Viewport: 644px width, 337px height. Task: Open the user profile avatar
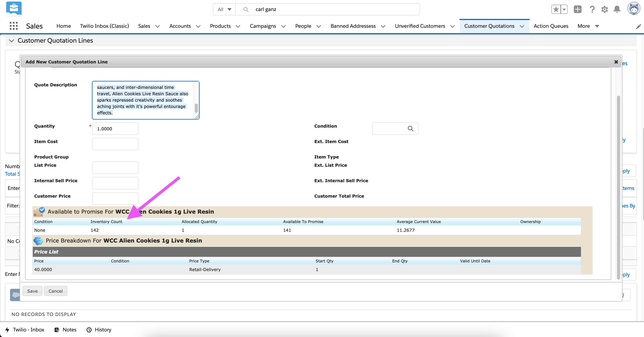pyautogui.click(x=634, y=9)
